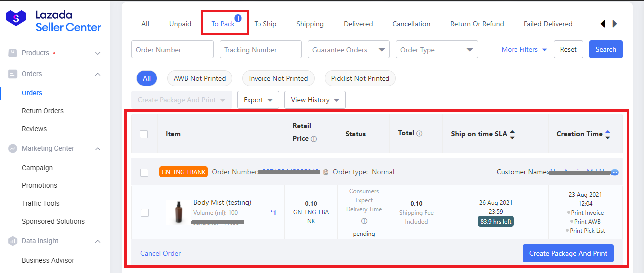The image size is (644, 273).
Task: Click the Marketing Center icon in sidebar
Action: pos(13,148)
